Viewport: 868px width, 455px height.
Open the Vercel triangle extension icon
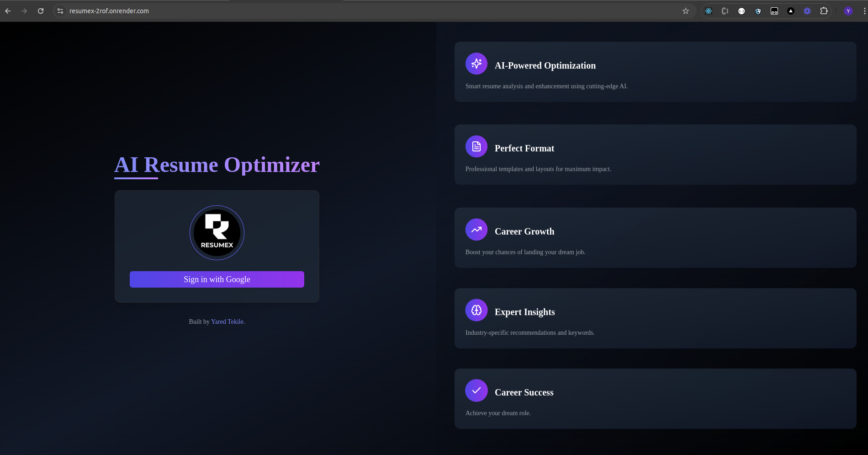pos(790,11)
